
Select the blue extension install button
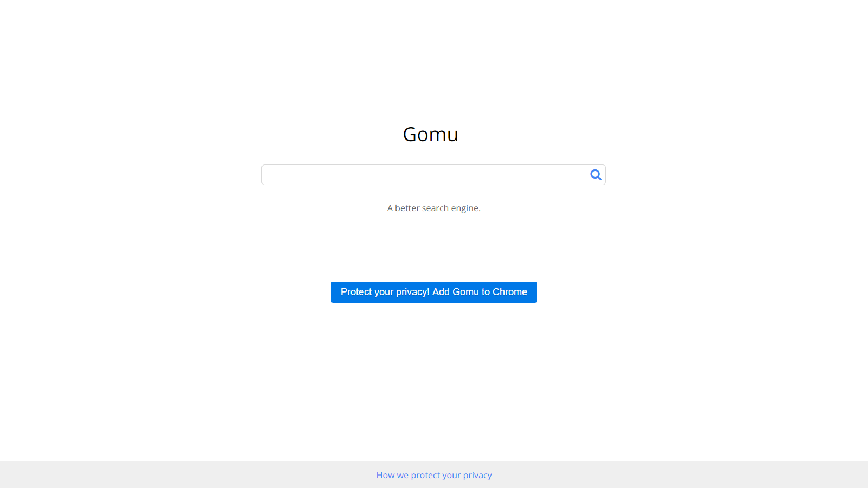tap(433, 292)
